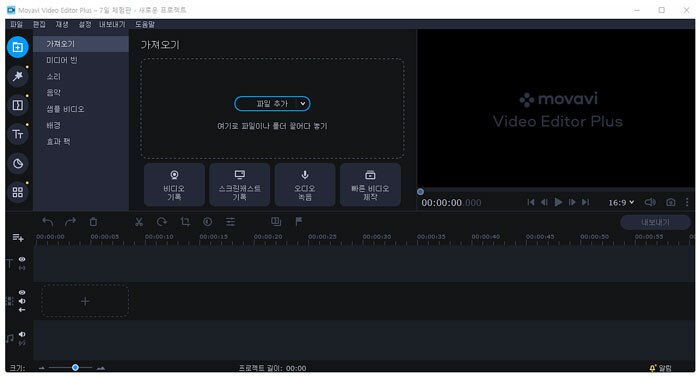Step forward one frame

point(572,202)
